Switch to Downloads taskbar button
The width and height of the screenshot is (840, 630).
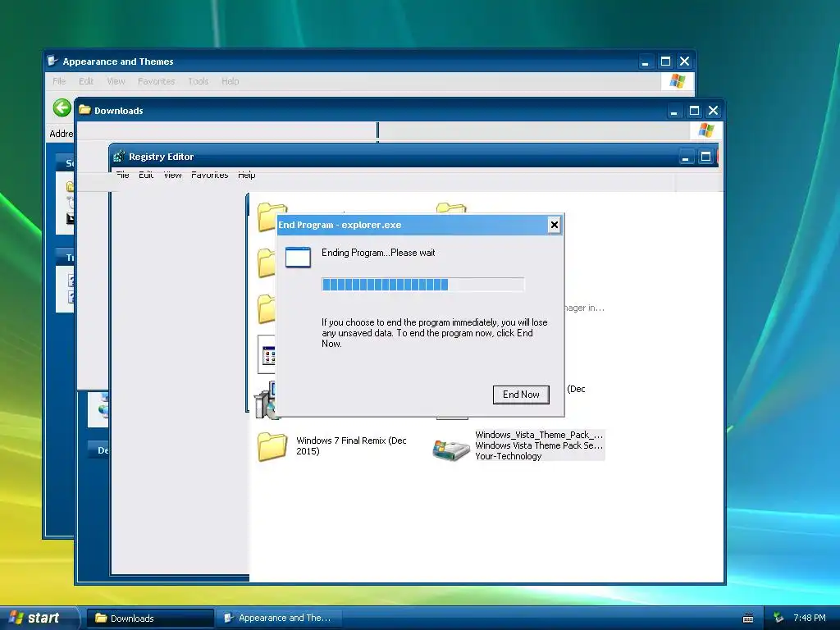pyautogui.click(x=150, y=619)
